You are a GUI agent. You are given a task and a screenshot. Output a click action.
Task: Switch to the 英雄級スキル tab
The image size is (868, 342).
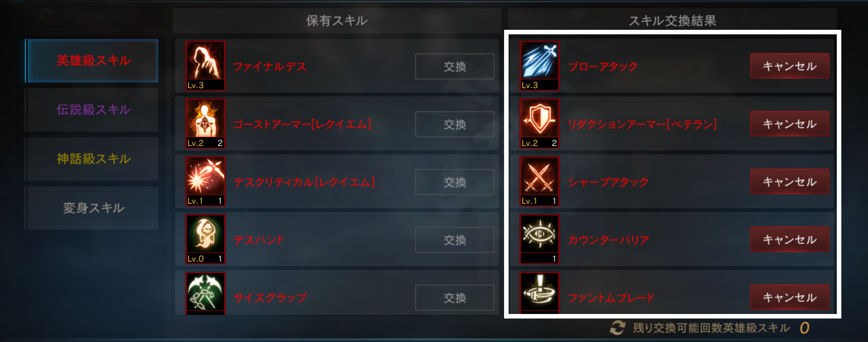point(92,61)
